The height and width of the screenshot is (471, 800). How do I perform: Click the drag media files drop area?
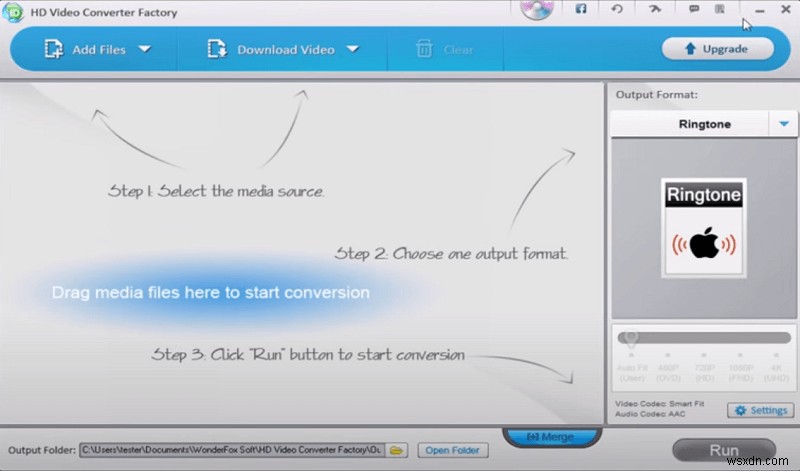click(x=210, y=292)
